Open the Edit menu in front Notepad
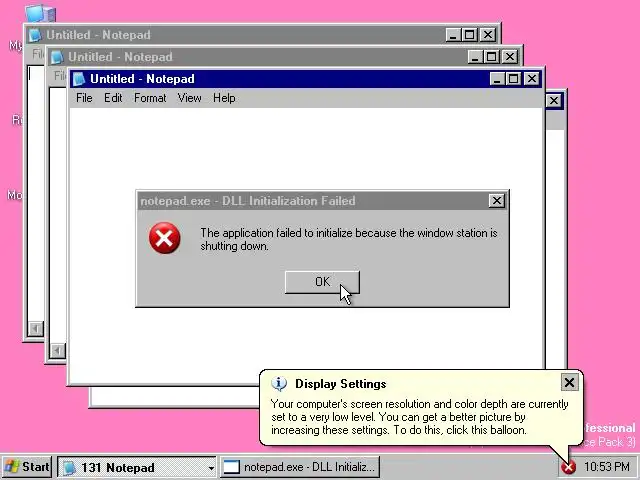 click(113, 98)
